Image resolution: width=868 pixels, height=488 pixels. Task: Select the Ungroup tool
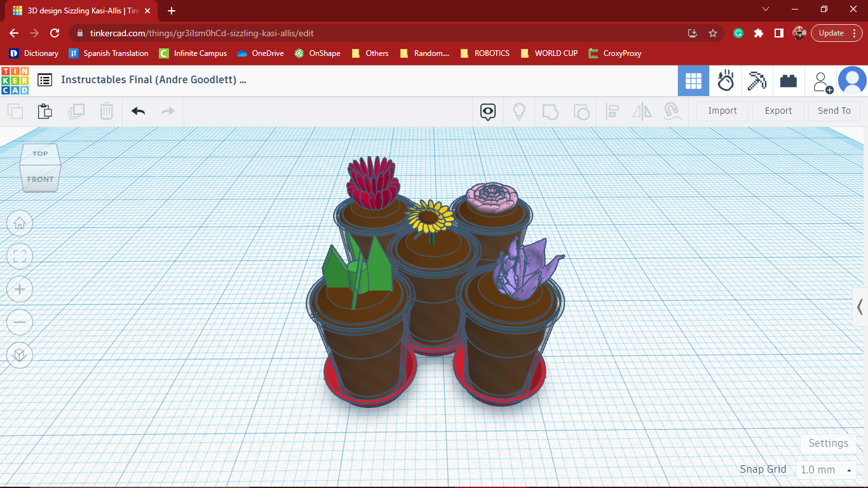tap(581, 111)
